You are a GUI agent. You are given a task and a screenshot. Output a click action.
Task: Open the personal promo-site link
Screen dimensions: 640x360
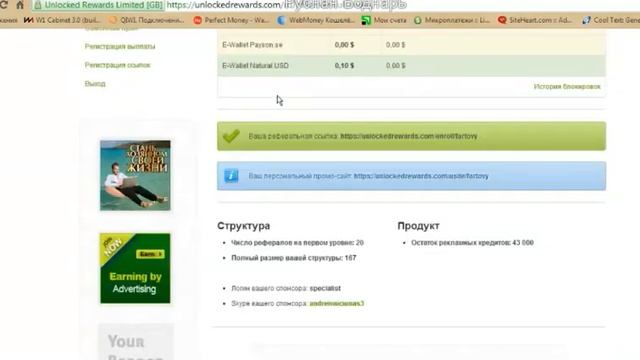click(x=421, y=176)
